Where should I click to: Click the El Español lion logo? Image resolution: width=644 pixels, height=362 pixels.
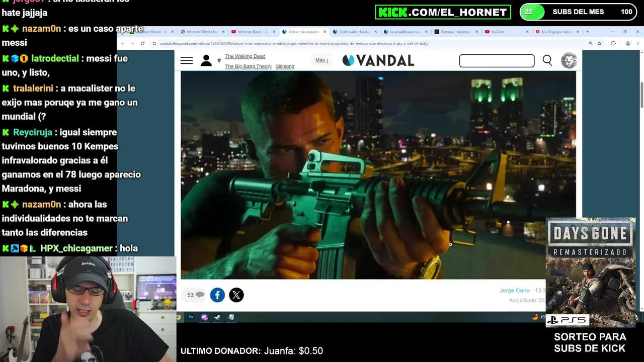tap(569, 61)
